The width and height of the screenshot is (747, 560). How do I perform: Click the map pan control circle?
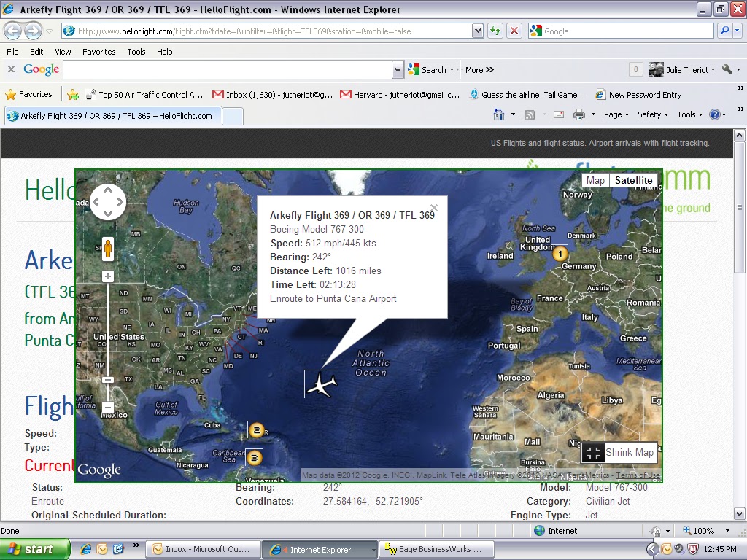tap(108, 202)
